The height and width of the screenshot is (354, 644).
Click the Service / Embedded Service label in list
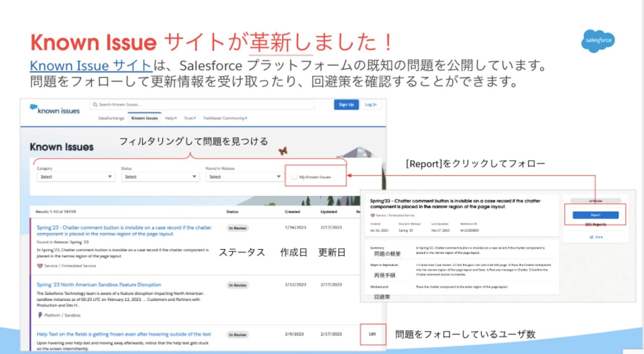pyautogui.click(x=70, y=266)
